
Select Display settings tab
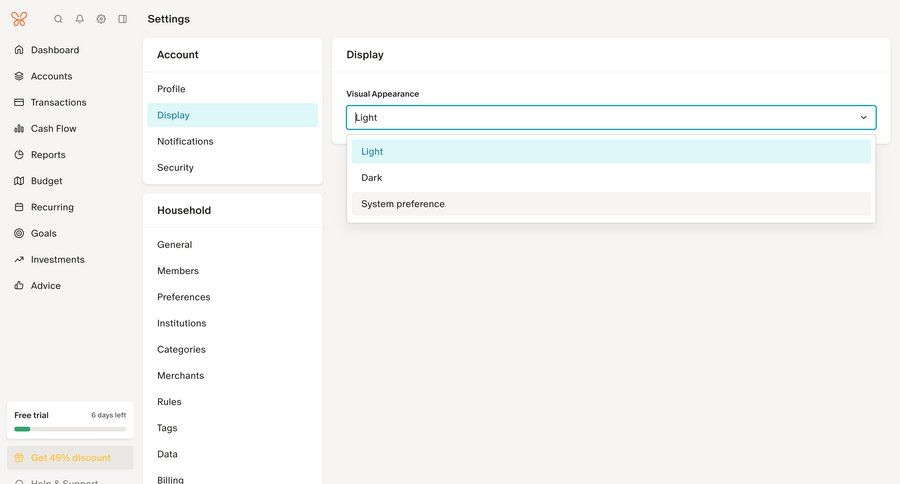tap(232, 115)
